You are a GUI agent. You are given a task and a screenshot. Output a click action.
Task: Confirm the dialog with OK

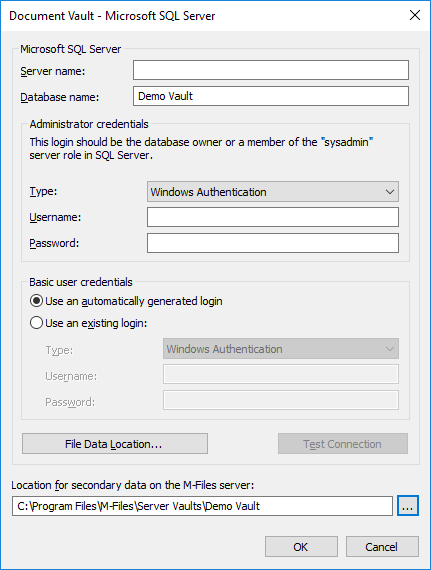click(x=301, y=546)
